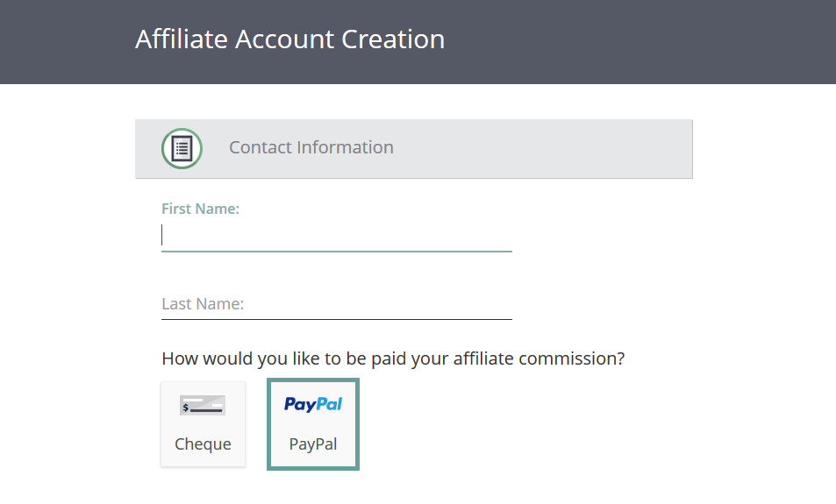The image size is (836, 504).
Task: Click the dollar sign on the cheque icon
Action: click(186, 408)
